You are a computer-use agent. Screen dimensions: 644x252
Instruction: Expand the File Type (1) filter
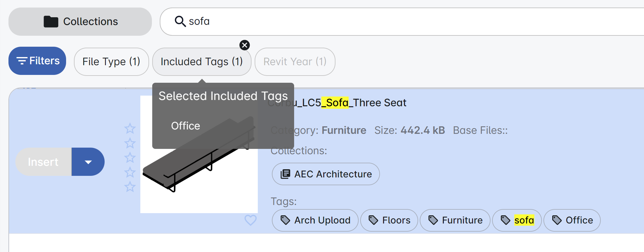pyautogui.click(x=111, y=62)
